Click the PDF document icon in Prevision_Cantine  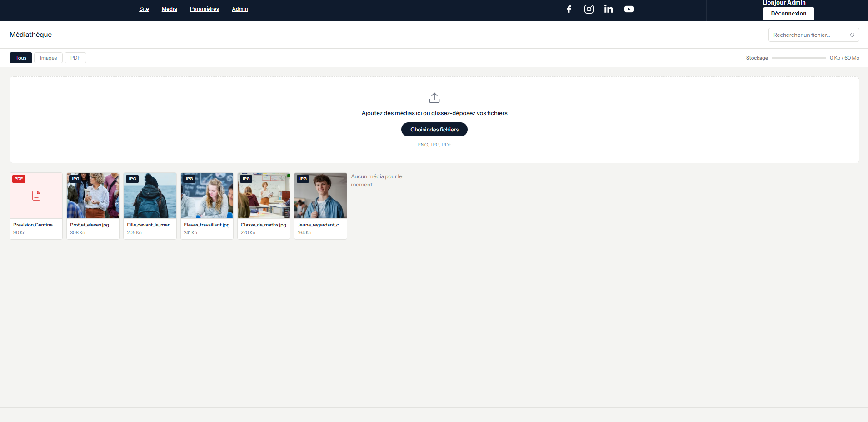(x=36, y=196)
